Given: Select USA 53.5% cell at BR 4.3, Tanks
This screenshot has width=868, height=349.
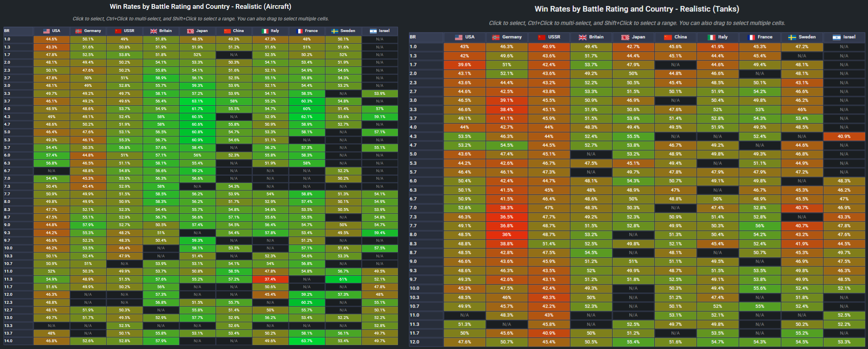Looking at the screenshot, I should pos(464,136).
